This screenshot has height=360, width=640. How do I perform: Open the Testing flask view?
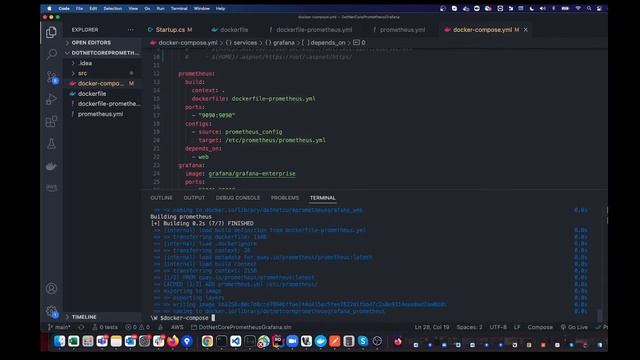(51, 144)
